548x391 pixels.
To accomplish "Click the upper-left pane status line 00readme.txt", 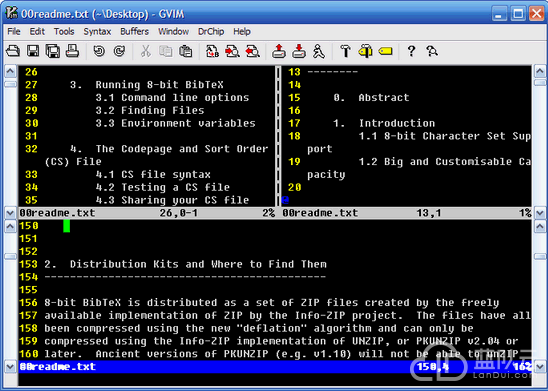I will click(x=147, y=213).
